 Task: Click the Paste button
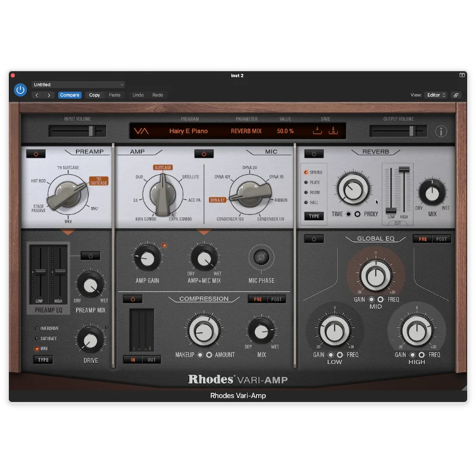[115, 95]
